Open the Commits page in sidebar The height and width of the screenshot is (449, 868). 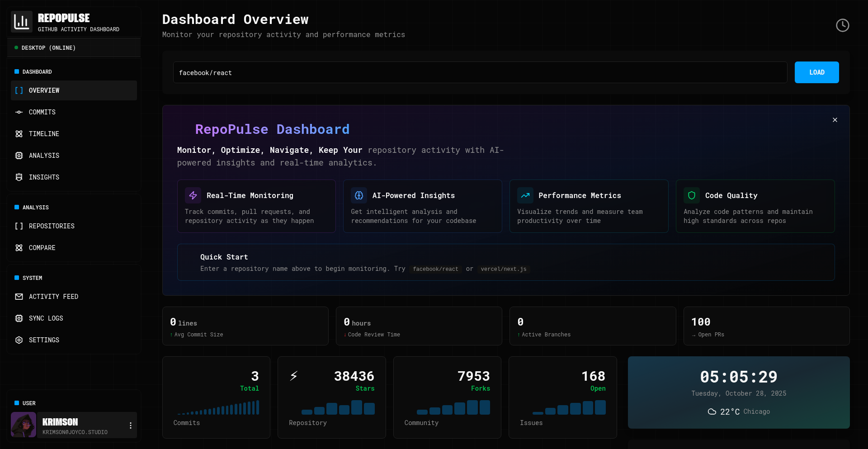pos(42,112)
